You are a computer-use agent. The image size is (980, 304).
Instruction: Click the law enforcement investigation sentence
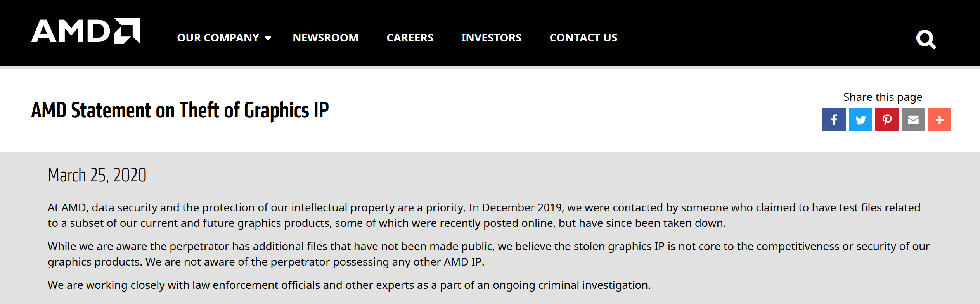[x=349, y=285]
